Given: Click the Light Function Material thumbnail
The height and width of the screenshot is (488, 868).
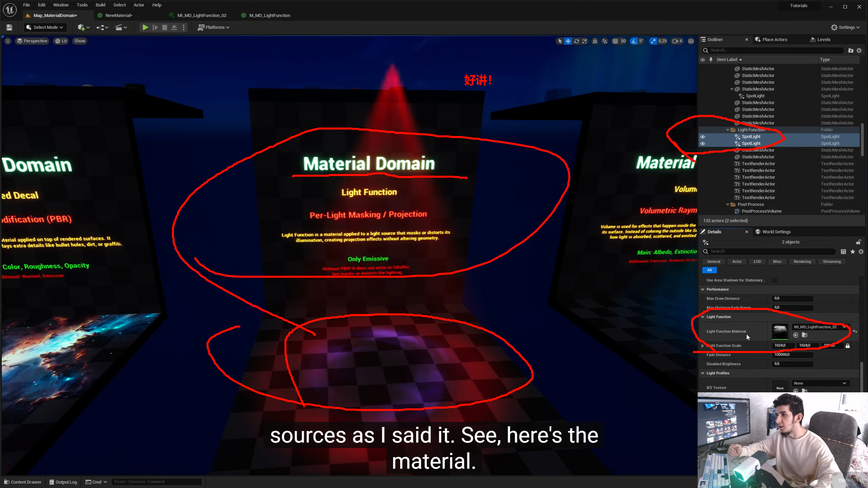Looking at the screenshot, I should [780, 331].
